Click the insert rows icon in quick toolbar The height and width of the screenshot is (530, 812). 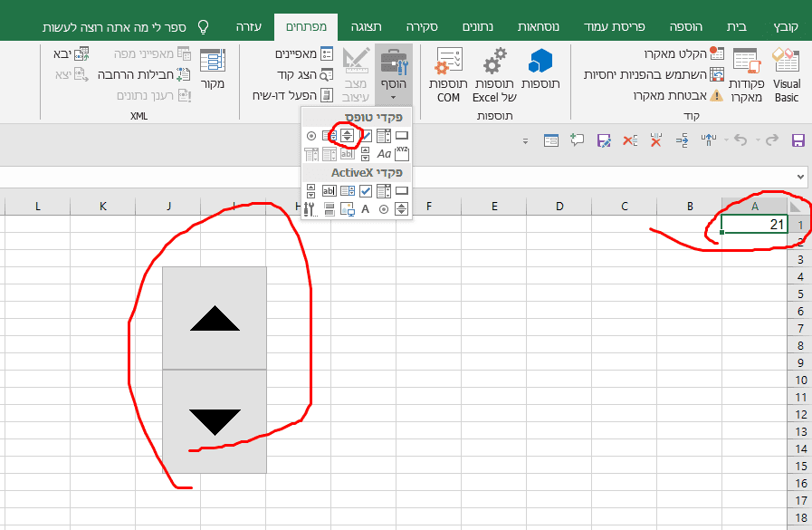(x=682, y=140)
